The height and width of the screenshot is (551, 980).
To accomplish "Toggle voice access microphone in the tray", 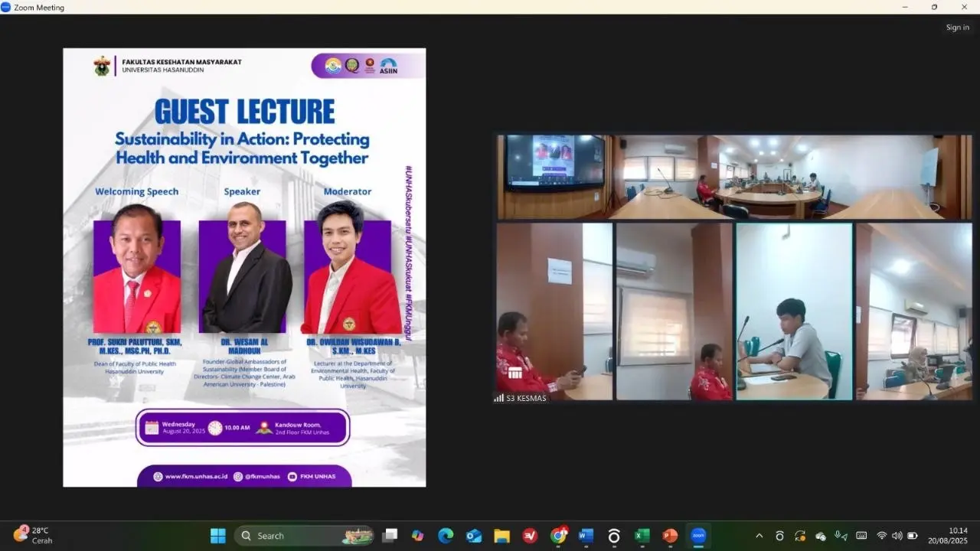I will (x=841, y=536).
